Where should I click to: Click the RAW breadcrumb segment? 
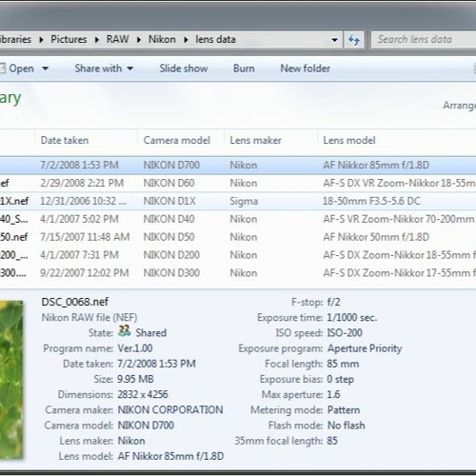(x=117, y=39)
